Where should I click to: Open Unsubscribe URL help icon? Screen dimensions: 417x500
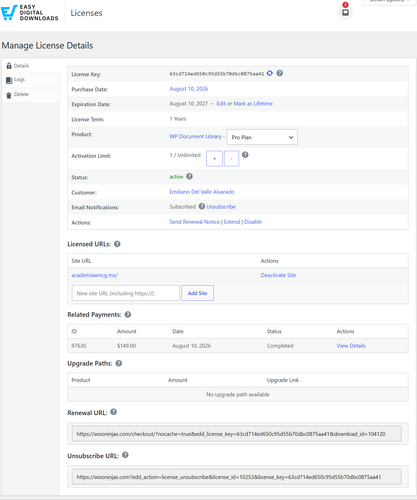[x=125, y=455]
